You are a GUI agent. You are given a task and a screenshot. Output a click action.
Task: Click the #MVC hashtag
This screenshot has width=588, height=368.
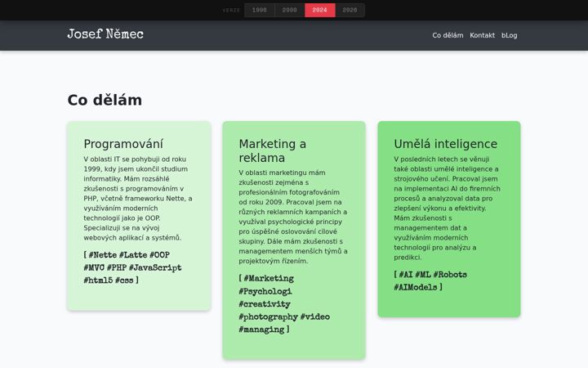[94, 267]
